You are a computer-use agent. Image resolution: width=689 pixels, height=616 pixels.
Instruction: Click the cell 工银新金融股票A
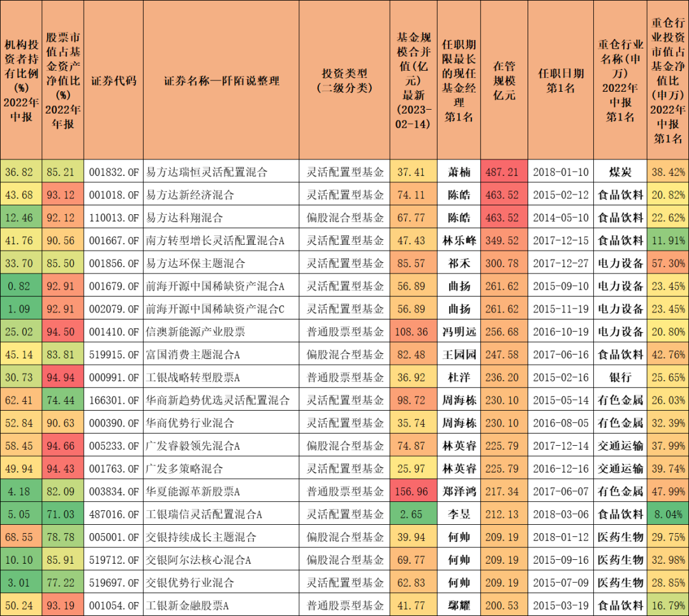click(x=221, y=605)
